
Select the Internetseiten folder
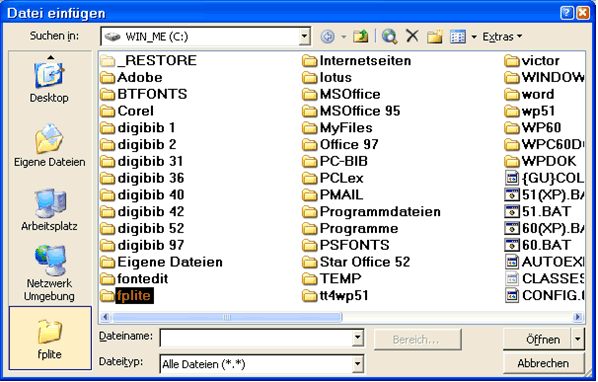357,60
